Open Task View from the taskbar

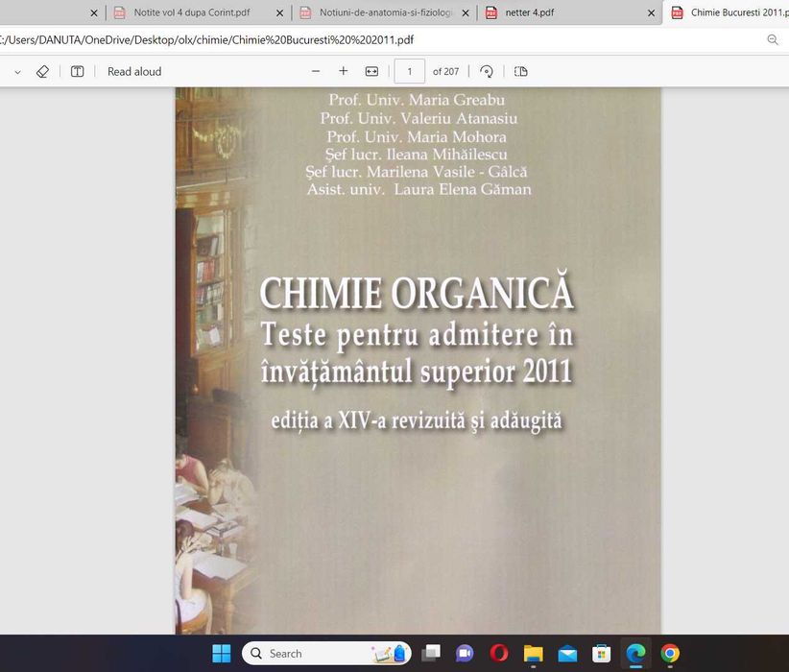click(x=431, y=654)
